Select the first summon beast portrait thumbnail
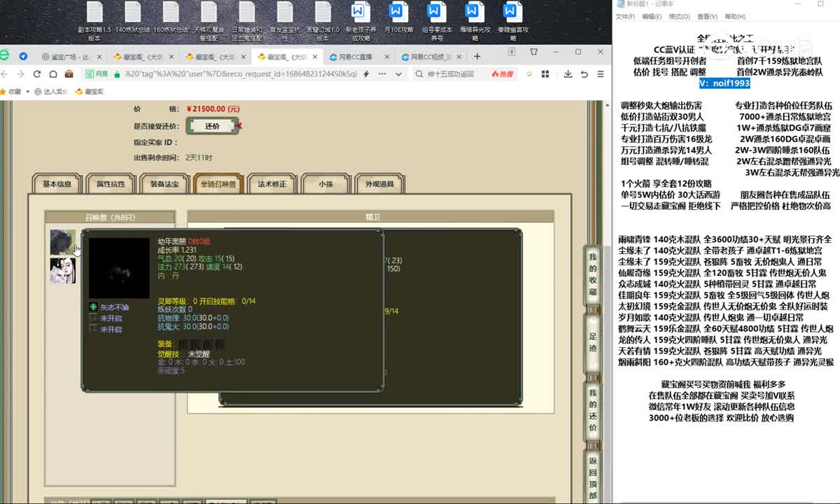Viewport: 840px width, 504px height. coord(62,242)
